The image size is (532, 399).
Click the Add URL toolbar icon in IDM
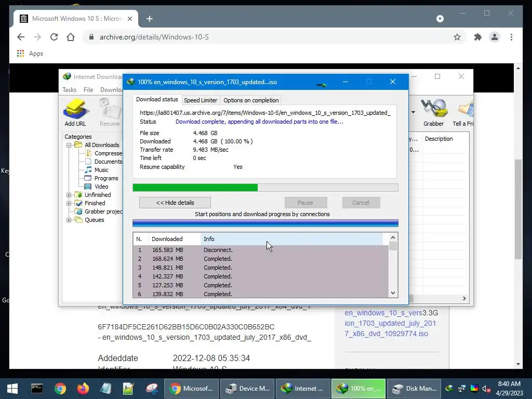coord(75,112)
